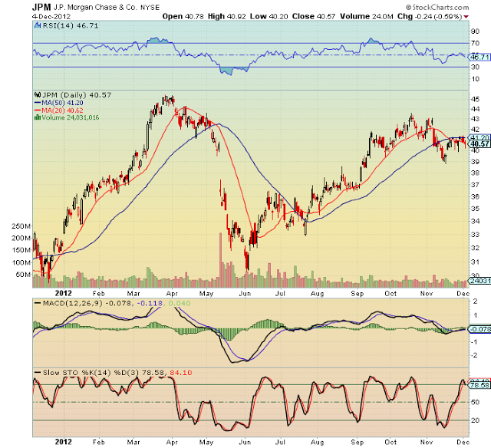The height and width of the screenshot is (448, 491).
Task: Click the black line marker beside Slow STO
Action: click(x=38, y=373)
